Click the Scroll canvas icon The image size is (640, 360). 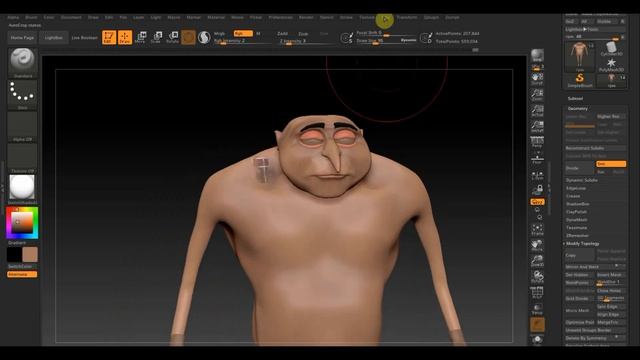[537, 78]
